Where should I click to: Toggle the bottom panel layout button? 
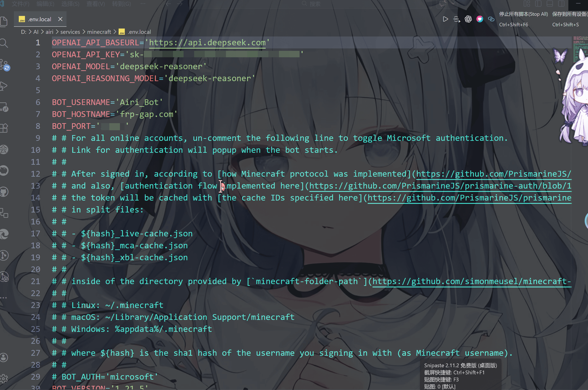(x=550, y=4)
